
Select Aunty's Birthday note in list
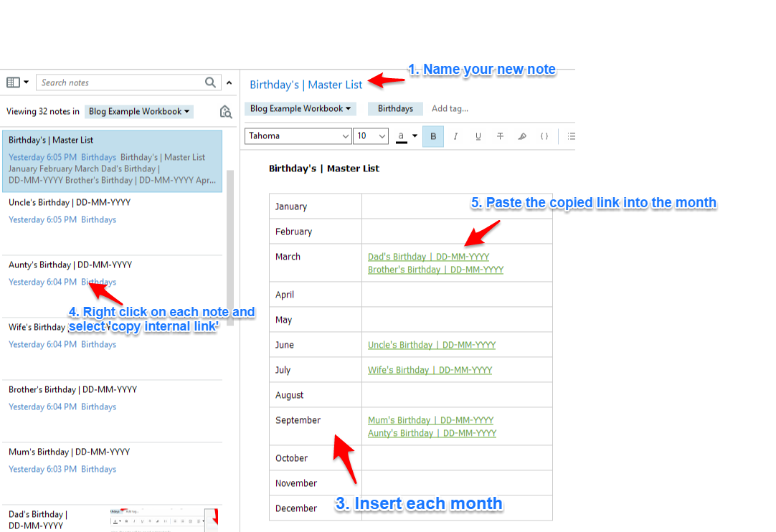click(113, 285)
